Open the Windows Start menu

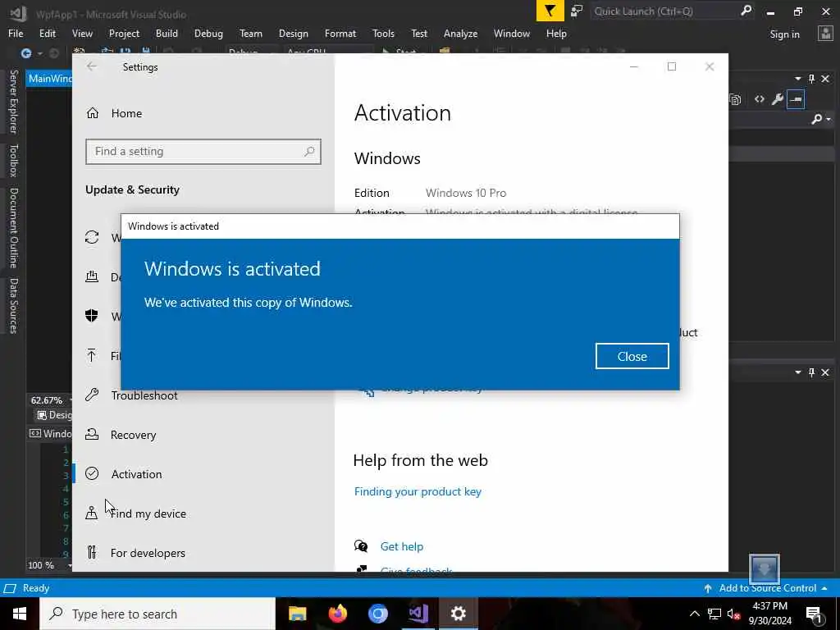[x=20, y=614]
